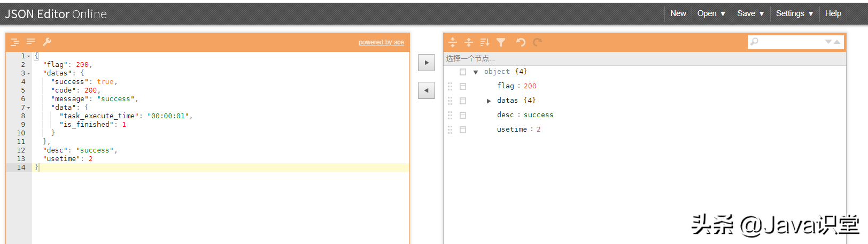
Task: Copy tree to the left code panel
Action: tap(426, 90)
